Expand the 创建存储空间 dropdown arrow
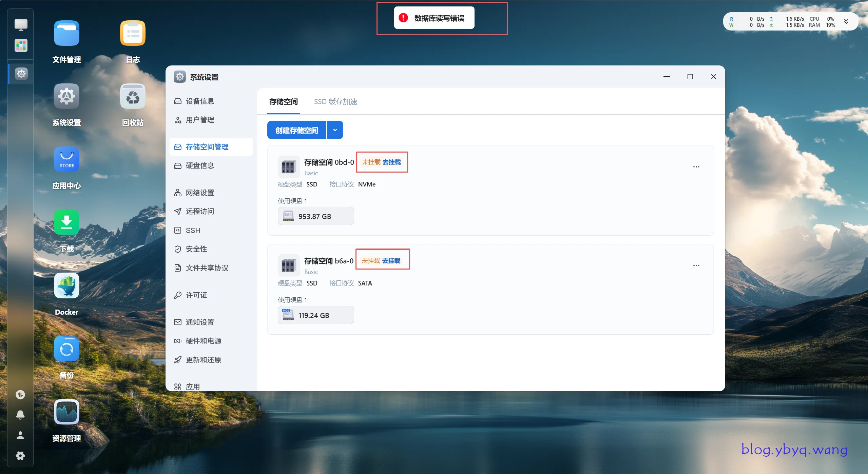This screenshot has height=474, width=868. tap(335, 130)
